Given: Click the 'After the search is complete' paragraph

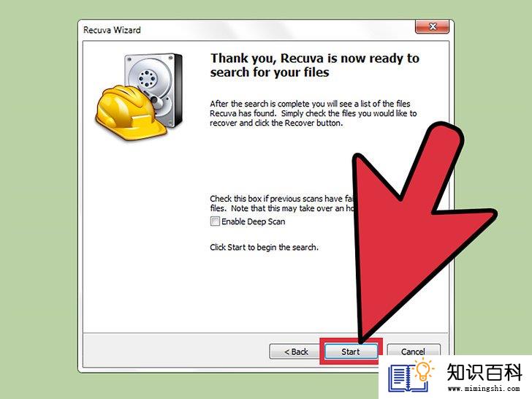Looking at the screenshot, I should 313,113.
